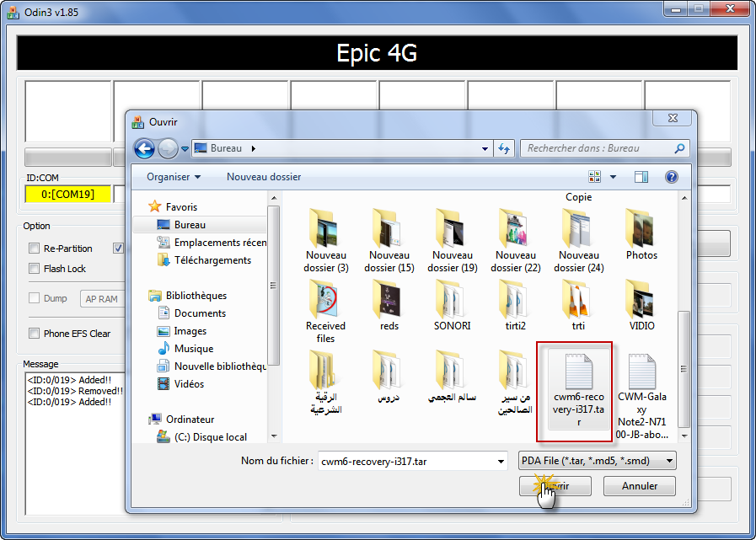Screen dimensions: 756x540
Task: Click the Nouveau dossier button
Action: [264, 177]
